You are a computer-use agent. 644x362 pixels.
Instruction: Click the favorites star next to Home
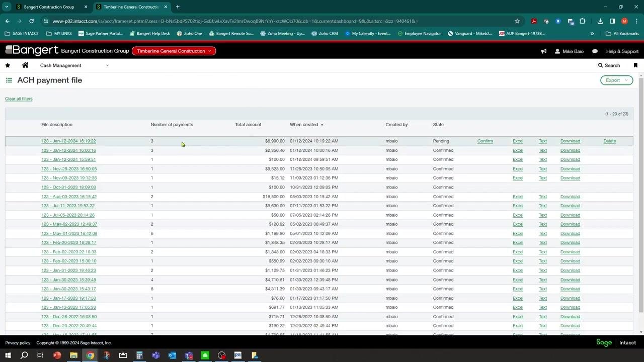pos(8,65)
